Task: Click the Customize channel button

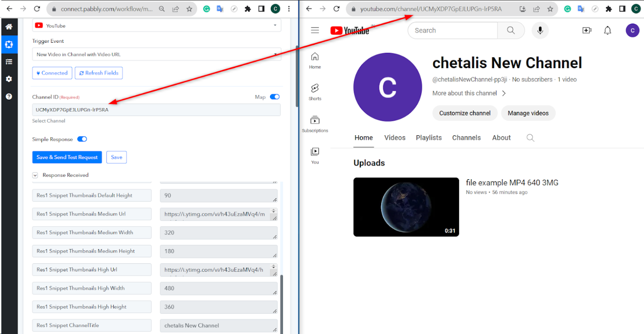Action: click(x=465, y=113)
